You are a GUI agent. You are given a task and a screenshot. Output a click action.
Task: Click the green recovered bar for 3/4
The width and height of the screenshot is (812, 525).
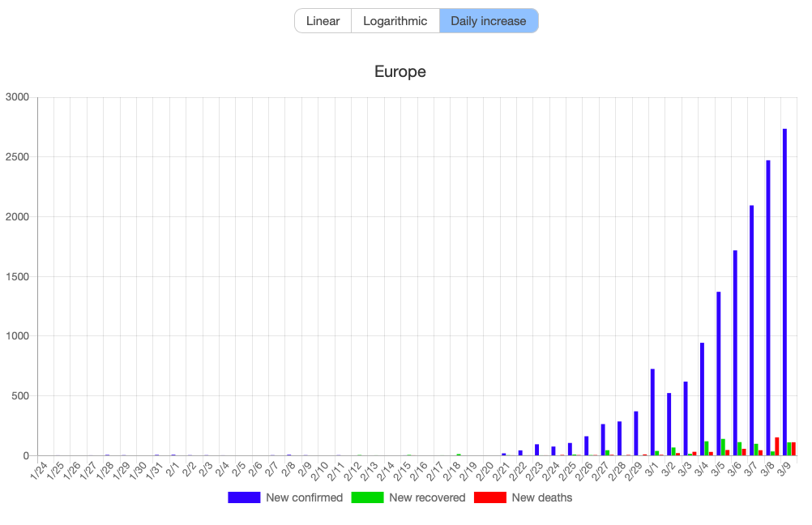(707, 448)
